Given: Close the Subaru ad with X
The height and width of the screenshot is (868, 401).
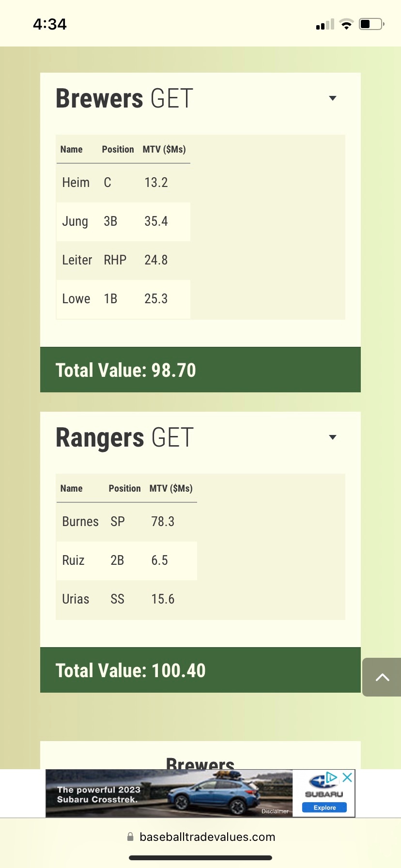Looking at the screenshot, I should coord(347,778).
